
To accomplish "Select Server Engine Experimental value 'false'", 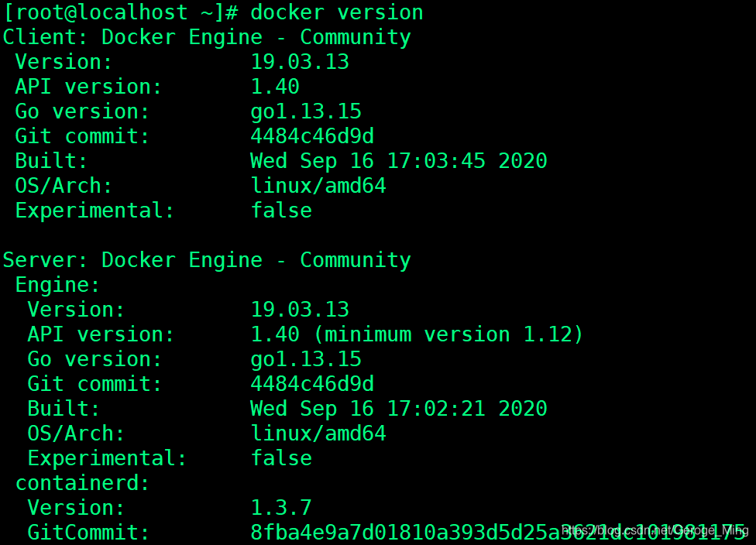I will [282, 458].
